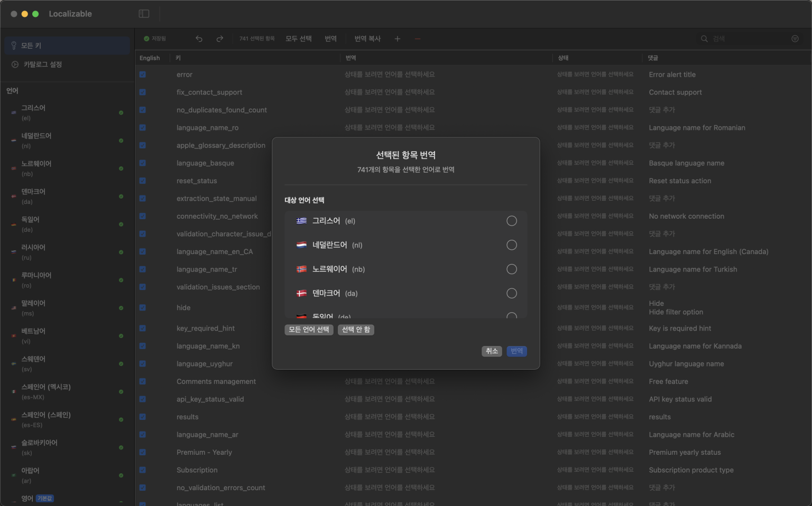This screenshot has width=812, height=506.
Task: Click 모든 언어 선택 in the dialog
Action: click(309, 330)
